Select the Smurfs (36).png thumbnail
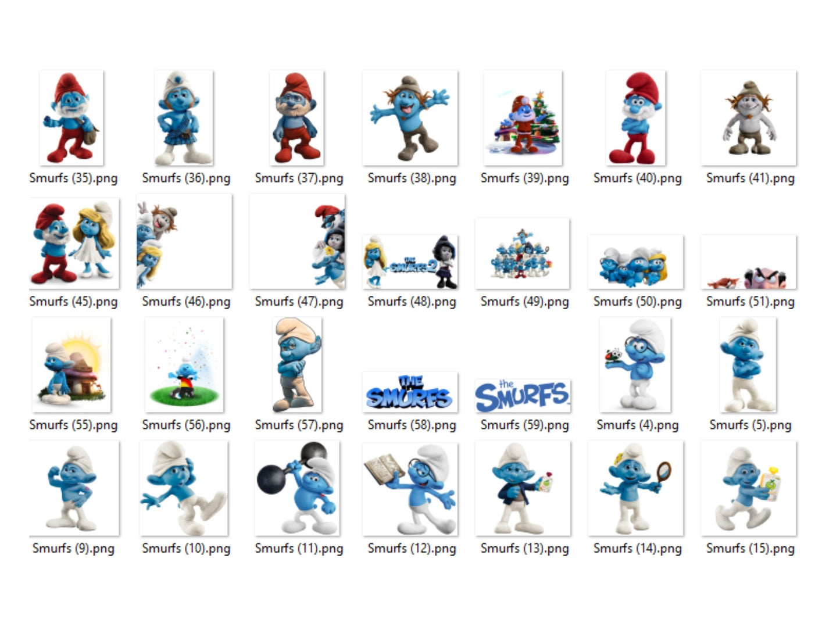 coord(184,118)
